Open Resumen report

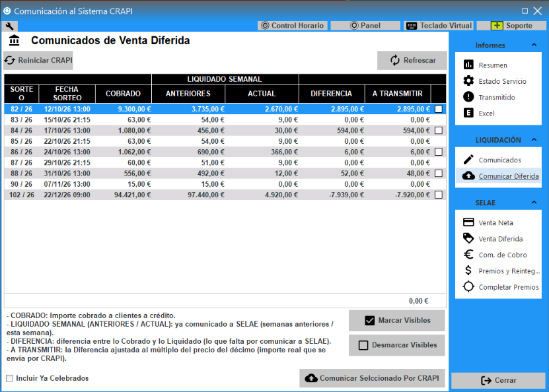[x=493, y=65]
